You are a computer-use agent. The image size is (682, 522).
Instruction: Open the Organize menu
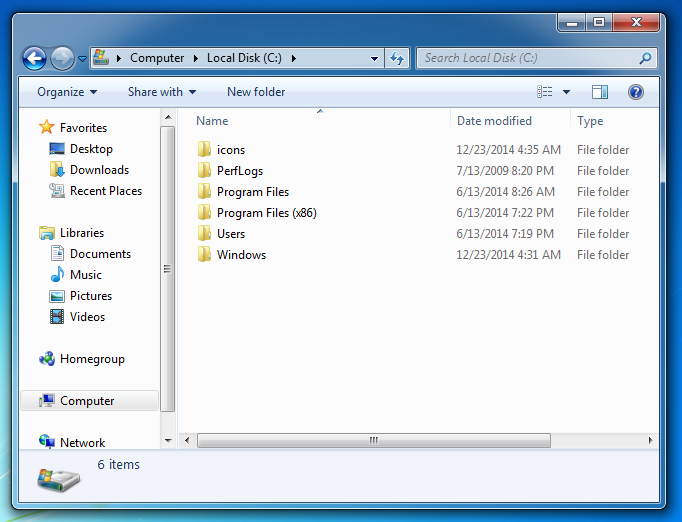67,92
